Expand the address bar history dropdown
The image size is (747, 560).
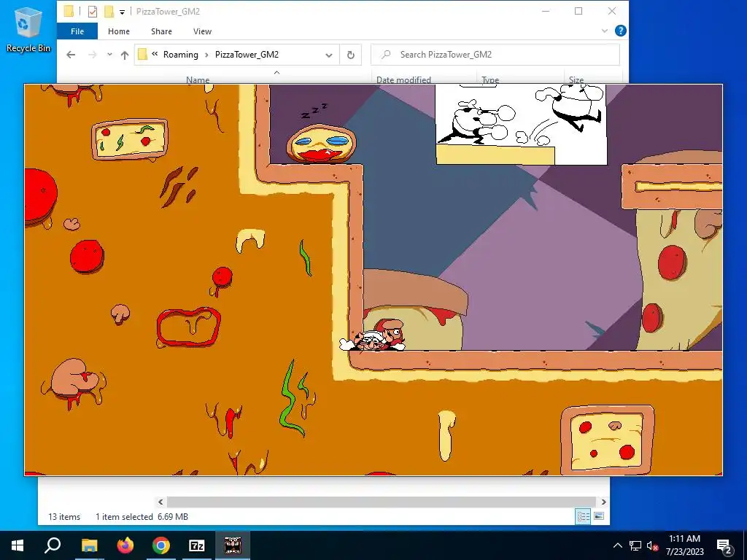click(x=329, y=55)
